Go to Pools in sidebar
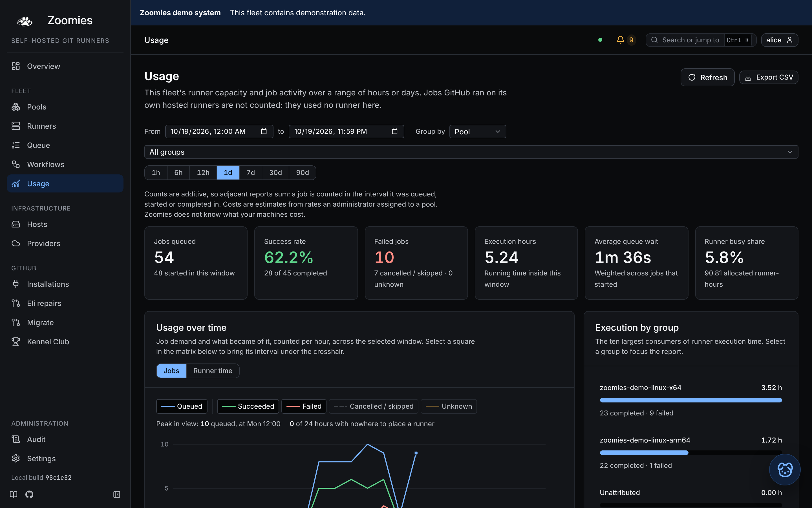The height and width of the screenshot is (508, 812). pos(65,107)
